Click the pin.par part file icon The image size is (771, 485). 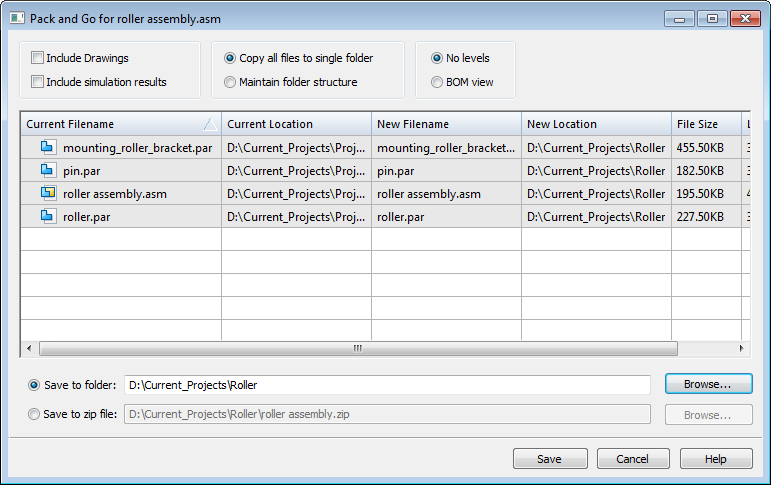pyautogui.click(x=47, y=171)
